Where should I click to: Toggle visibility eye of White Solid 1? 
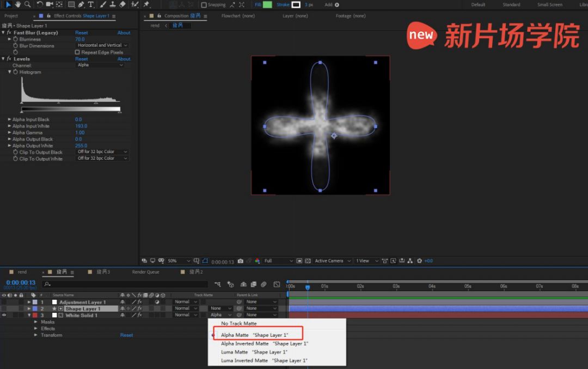pos(4,315)
